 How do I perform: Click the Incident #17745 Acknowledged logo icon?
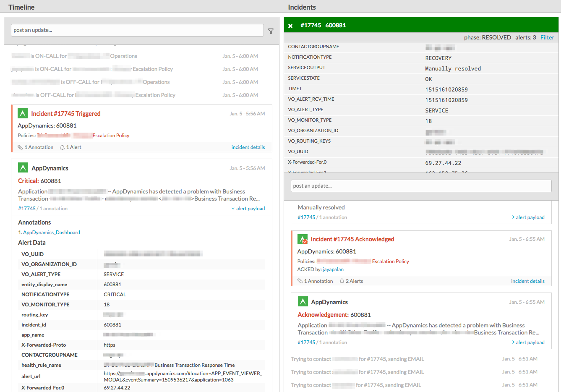tap(303, 239)
